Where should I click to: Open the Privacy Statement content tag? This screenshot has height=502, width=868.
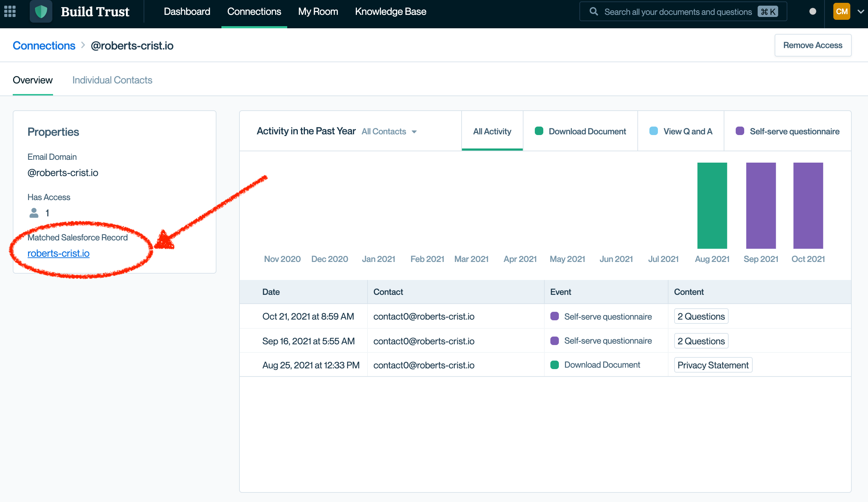(x=713, y=365)
